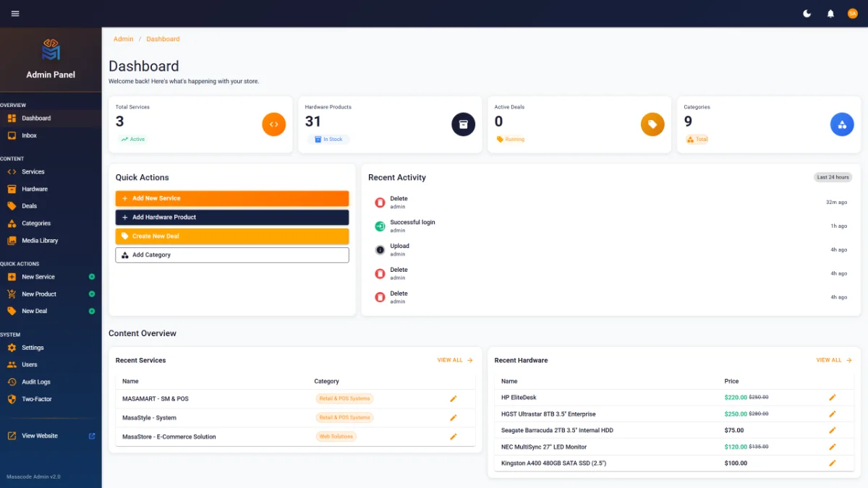Edit the NEC MultiSync monitor item
This screenshot has width=868, height=488.
point(833,447)
